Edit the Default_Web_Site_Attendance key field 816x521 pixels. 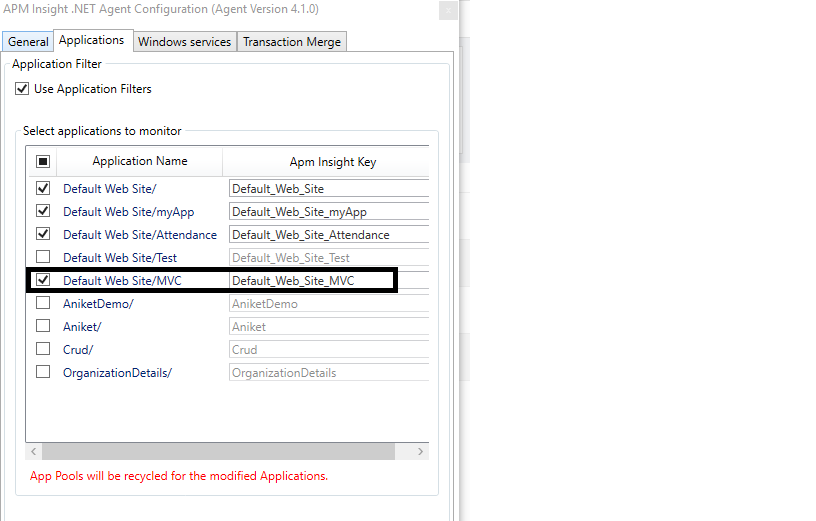click(329, 234)
